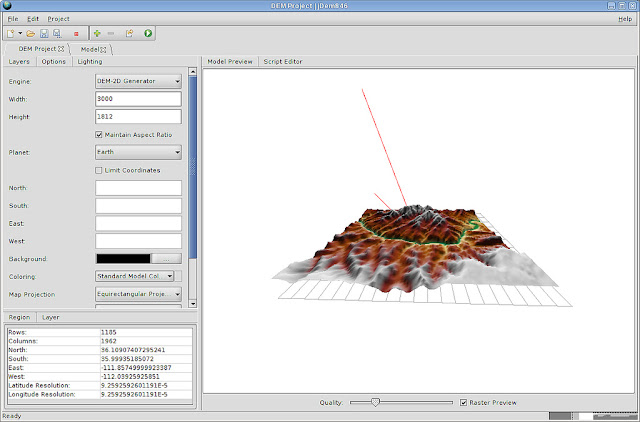Image resolution: width=640 pixels, height=422 pixels.
Task: Click the export data icon in toolbar
Action: [129, 33]
